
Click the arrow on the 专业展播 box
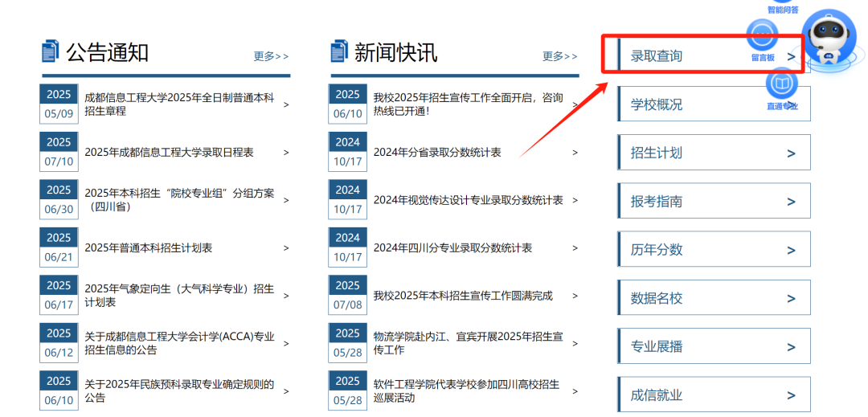pos(791,347)
